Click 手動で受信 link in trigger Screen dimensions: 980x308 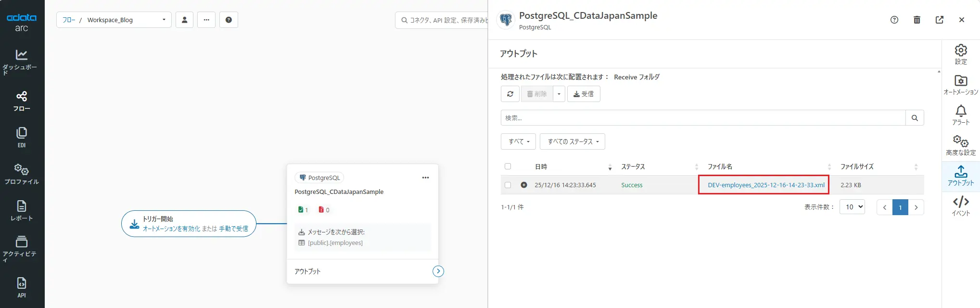click(x=233, y=229)
